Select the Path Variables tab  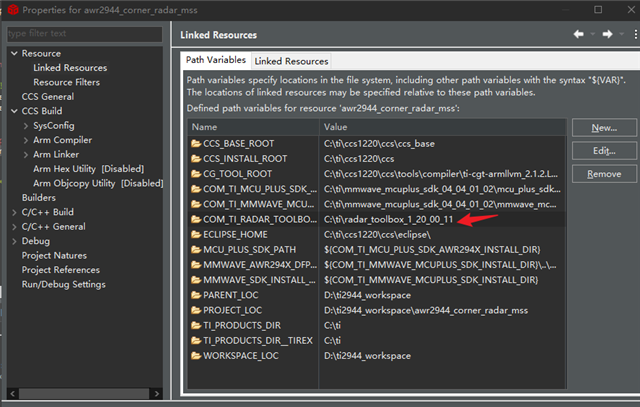[215, 61]
